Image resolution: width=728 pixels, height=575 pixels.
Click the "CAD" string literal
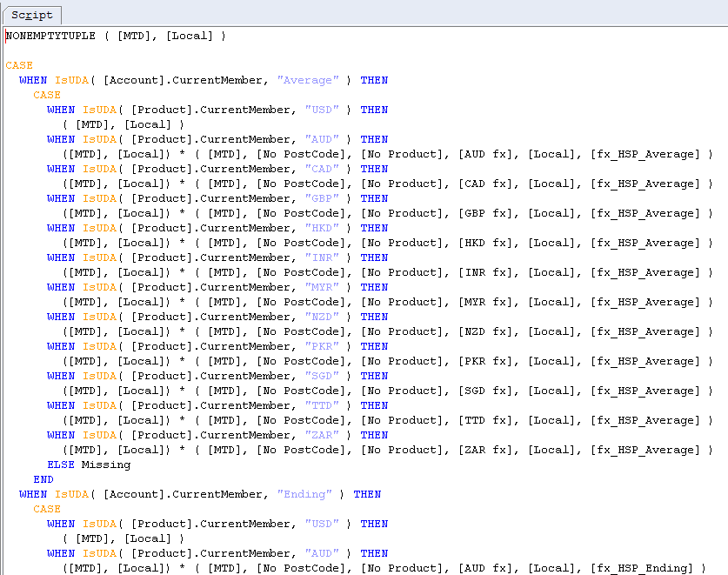coord(322,169)
